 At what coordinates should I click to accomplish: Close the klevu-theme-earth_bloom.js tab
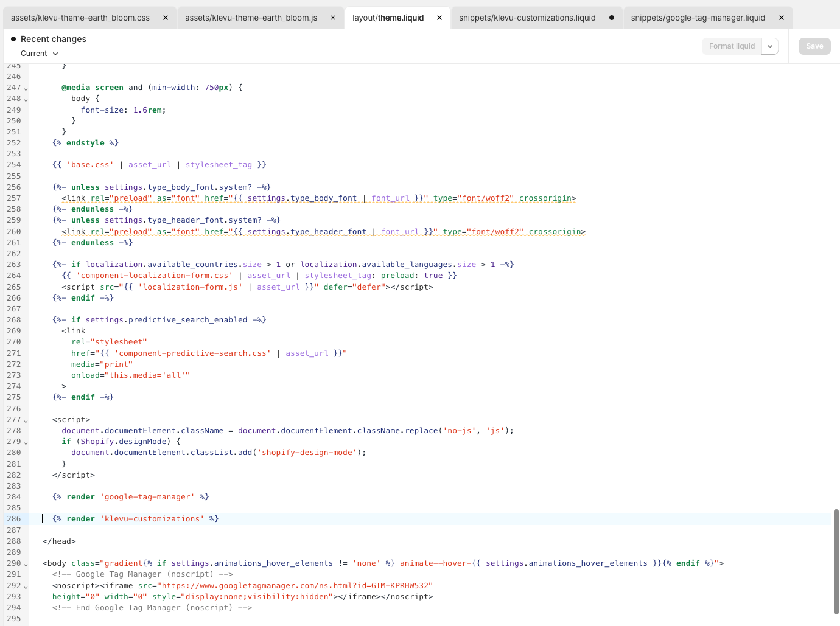333,18
